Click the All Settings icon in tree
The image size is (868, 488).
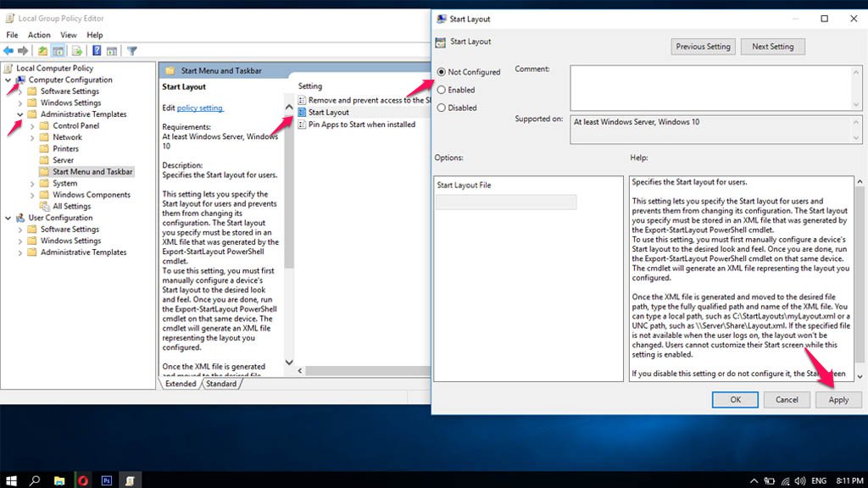tap(45, 207)
